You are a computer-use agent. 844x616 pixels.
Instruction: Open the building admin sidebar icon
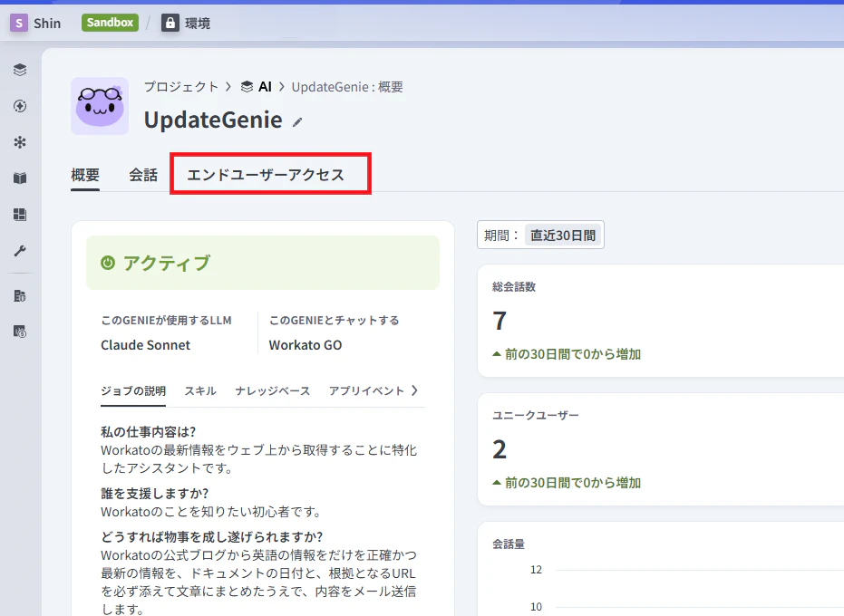tap(20, 295)
